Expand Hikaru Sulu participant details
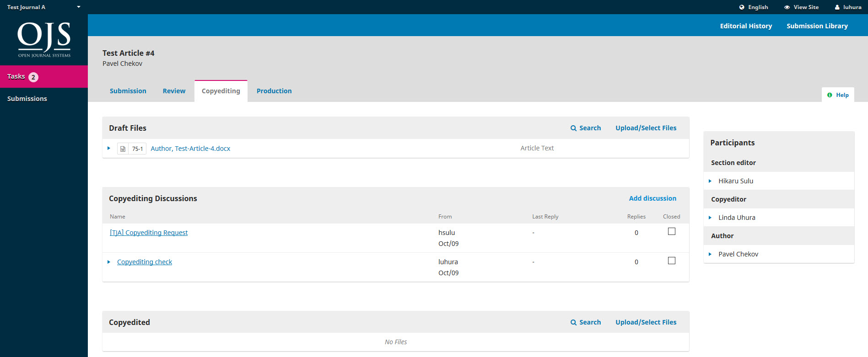This screenshot has height=357, width=868. pyautogui.click(x=710, y=181)
